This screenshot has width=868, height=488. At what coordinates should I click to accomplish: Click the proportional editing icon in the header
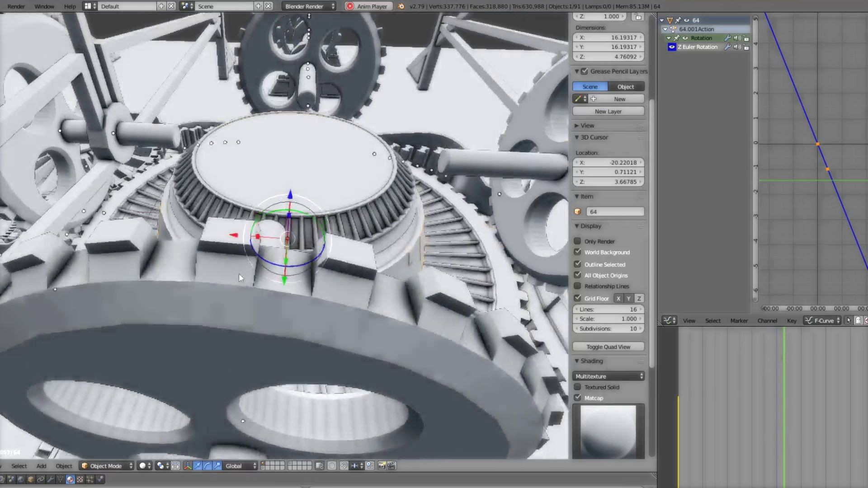pyautogui.click(x=332, y=465)
